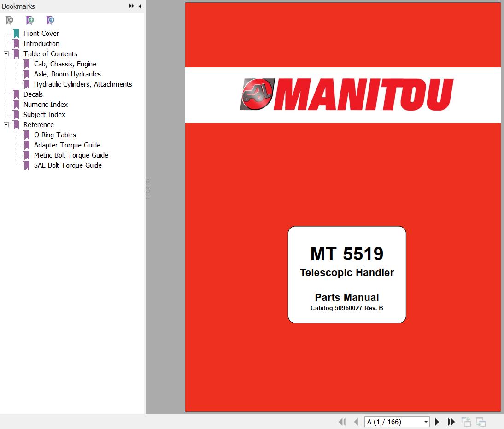This screenshot has height=429, width=504.
Task: Click the Bookmarks panel title
Action: (18, 6)
